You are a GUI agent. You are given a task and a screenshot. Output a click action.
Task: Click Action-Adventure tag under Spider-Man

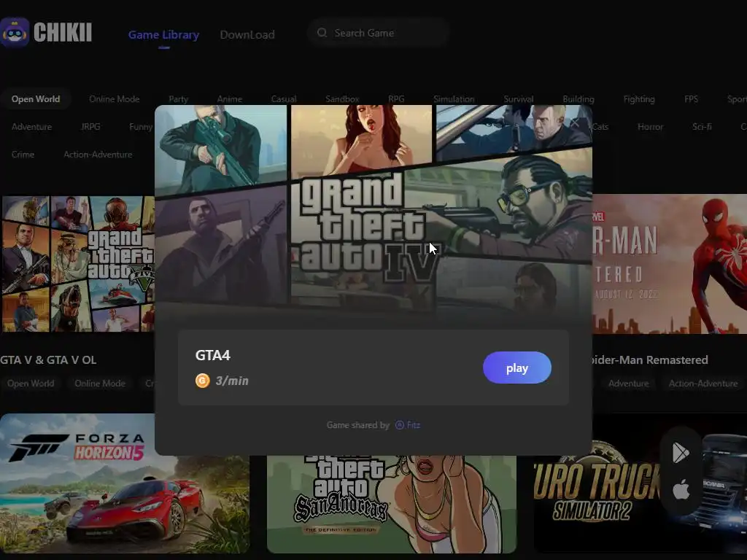[x=703, y=384]
